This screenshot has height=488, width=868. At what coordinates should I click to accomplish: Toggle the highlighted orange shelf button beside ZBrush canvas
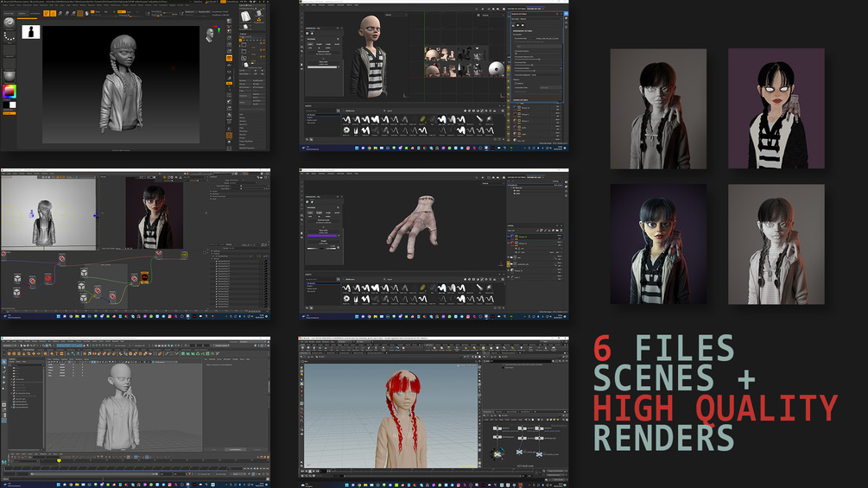point(229,58)
